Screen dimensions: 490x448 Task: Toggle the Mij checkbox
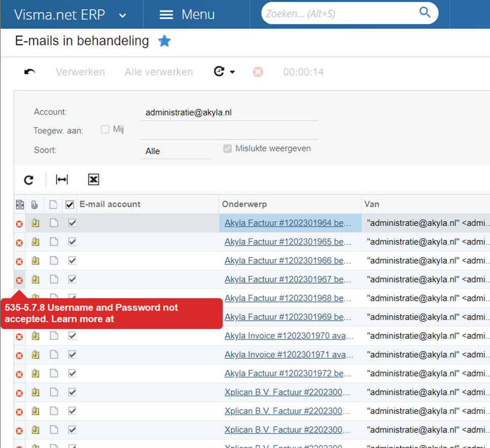105,129
